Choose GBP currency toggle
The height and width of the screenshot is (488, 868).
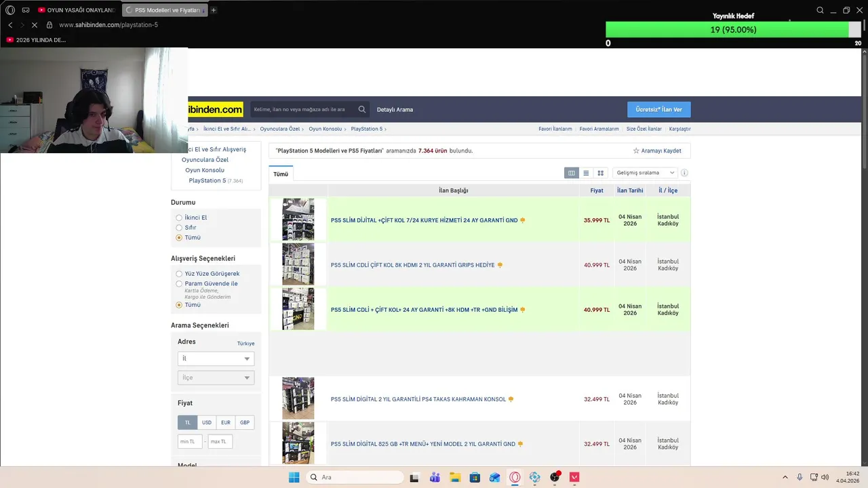click(245, 422)
